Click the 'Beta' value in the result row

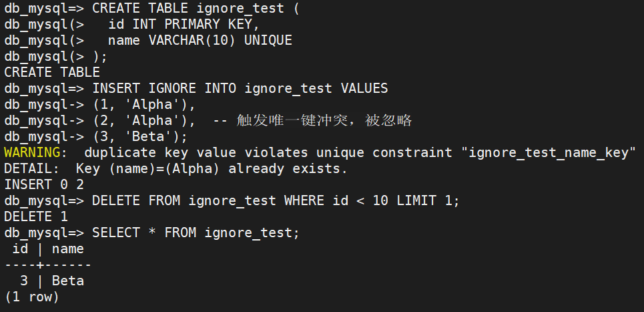click(68, 281)
